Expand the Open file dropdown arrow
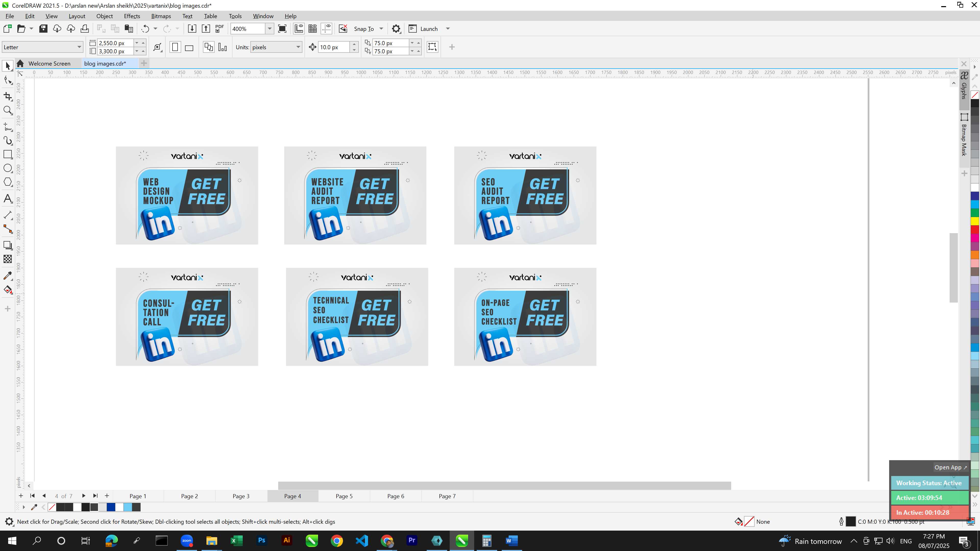 31,29
